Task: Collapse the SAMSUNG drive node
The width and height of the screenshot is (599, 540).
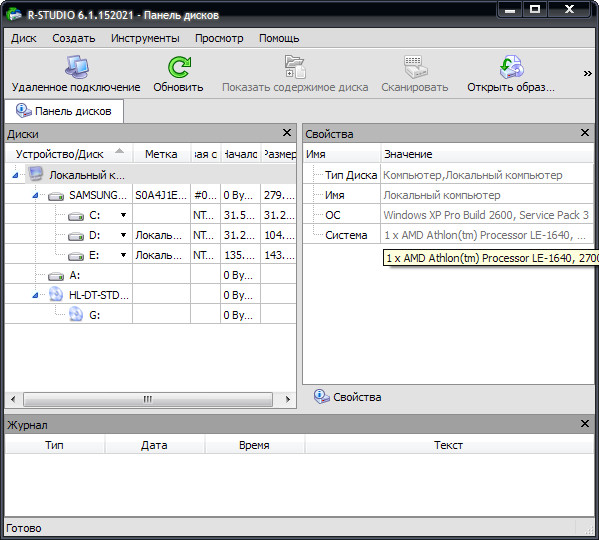Action: [x=35, y=196]
